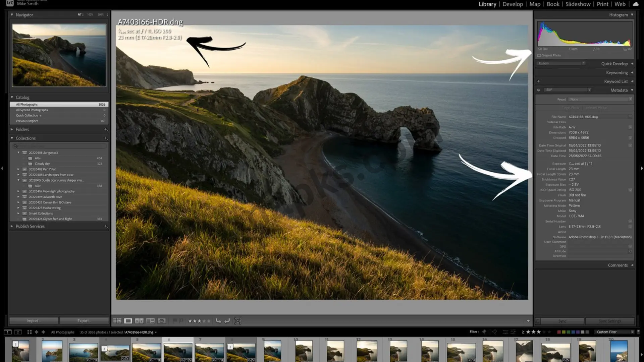
Task: Rotate photo clockwise in toolbar
Action: tap(227, 321)
